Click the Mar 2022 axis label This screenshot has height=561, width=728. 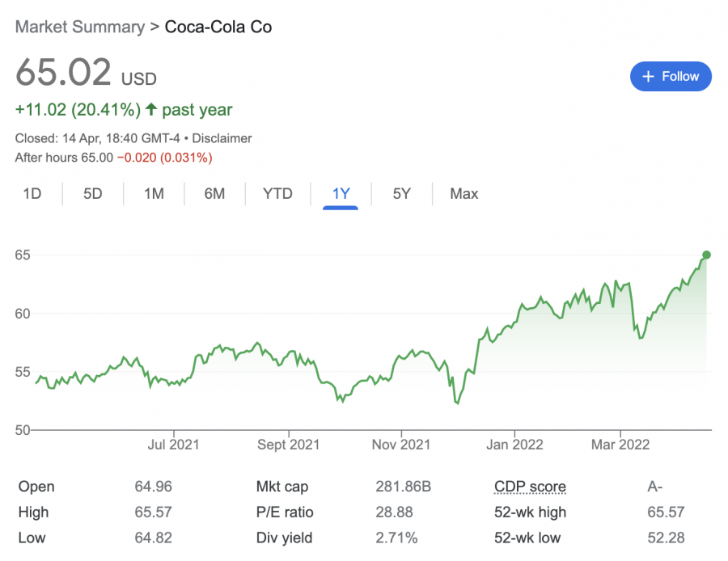(x=620, y=445)
